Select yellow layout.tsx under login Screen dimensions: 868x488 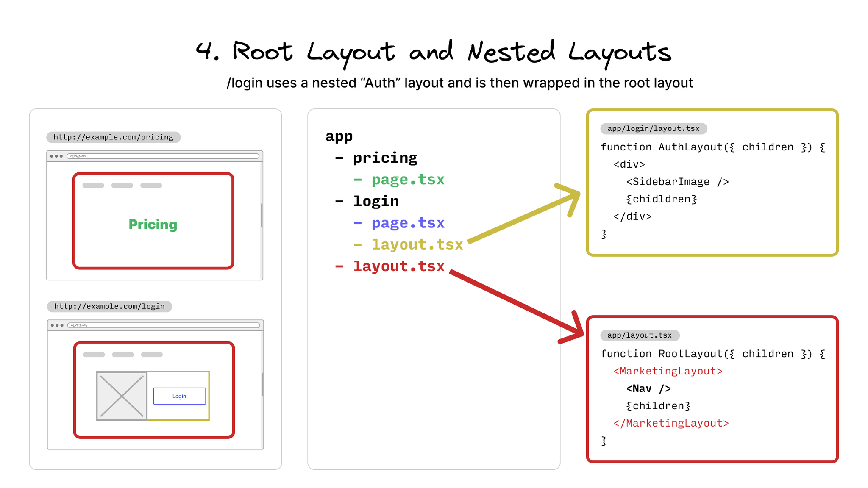point(417,244)
